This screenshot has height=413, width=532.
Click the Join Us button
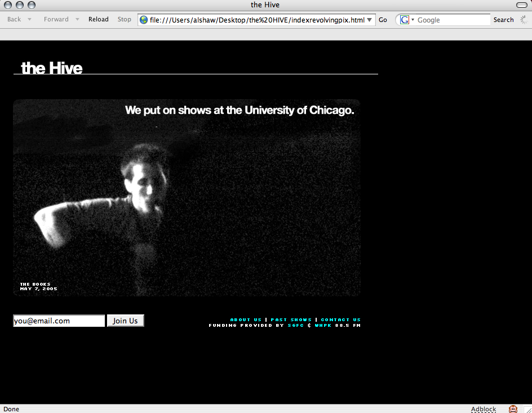tap(126, 321)
